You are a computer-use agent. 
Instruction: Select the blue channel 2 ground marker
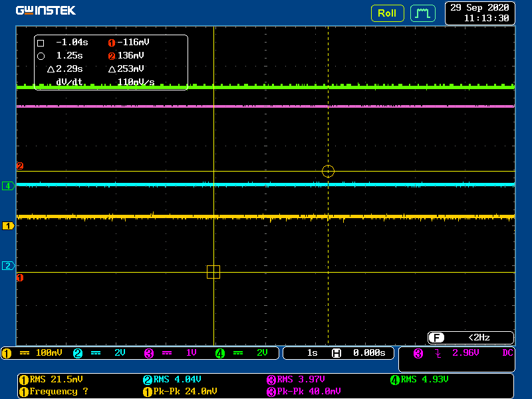click(x=9, y=266)
